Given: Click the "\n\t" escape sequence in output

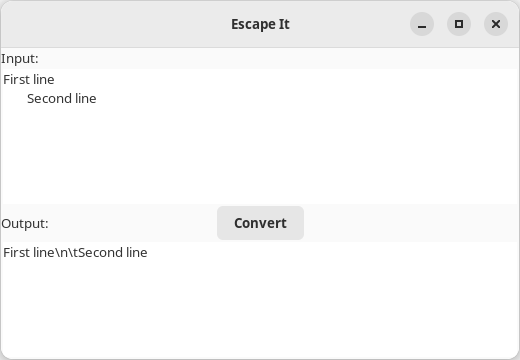Looking at the screenshot, I should coord(66,253).
